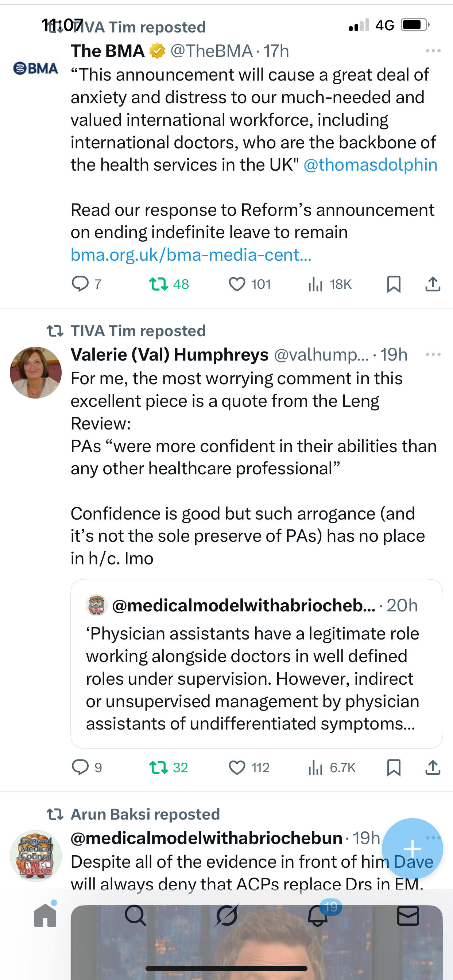The height and width of the screenshot is (980, 453).
Task: Bookmark The BMA post
Action: 394,284
